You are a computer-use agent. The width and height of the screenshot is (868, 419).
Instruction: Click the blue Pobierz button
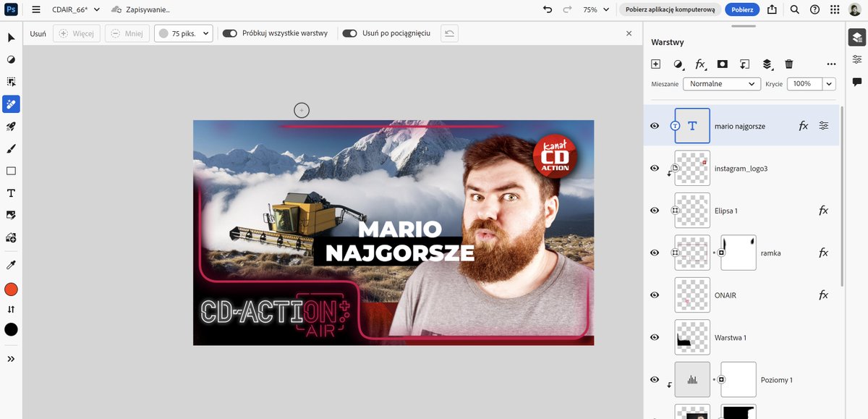(x=742, y=9)
